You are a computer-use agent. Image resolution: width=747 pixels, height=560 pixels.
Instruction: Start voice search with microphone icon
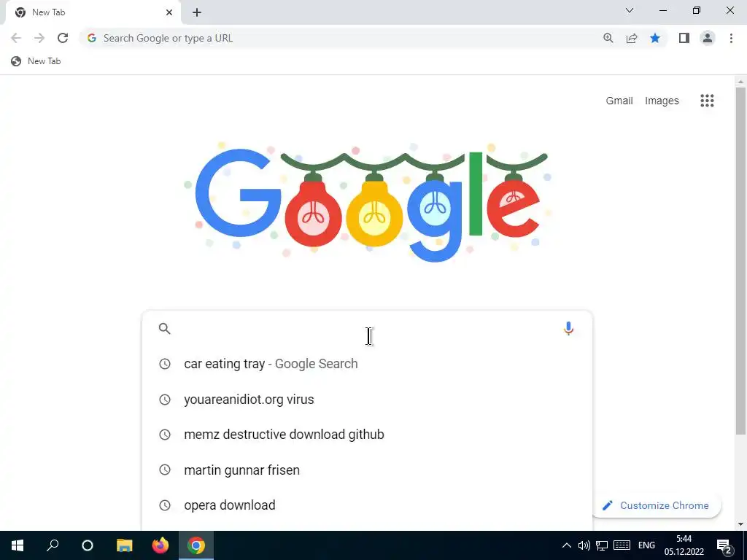tap(568, 329)
